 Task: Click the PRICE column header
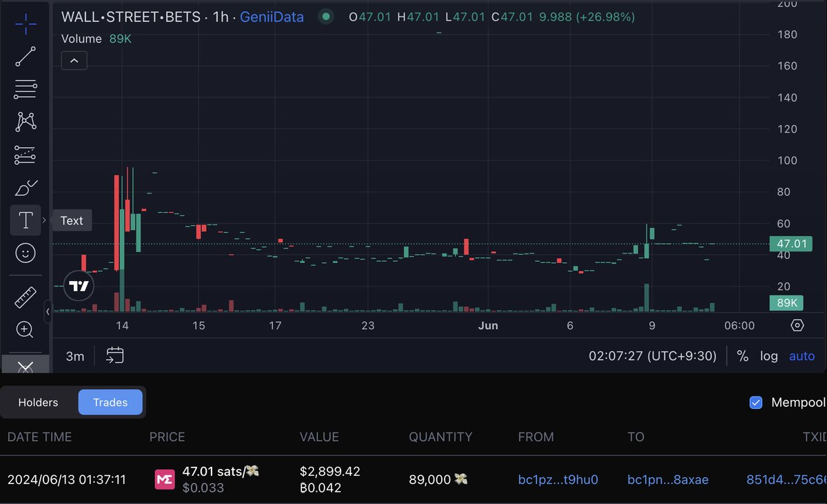tap(167, 437)
